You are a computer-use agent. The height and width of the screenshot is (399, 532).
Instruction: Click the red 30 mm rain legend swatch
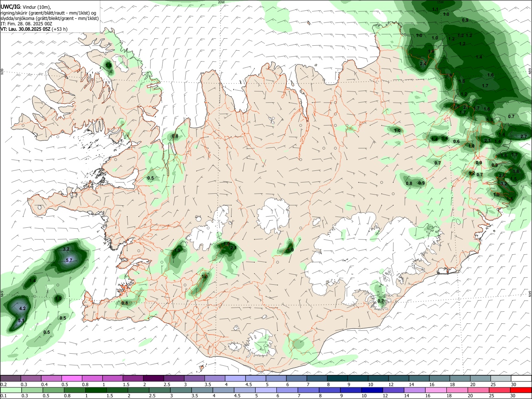pyautogui.click(x=521, y=390)
